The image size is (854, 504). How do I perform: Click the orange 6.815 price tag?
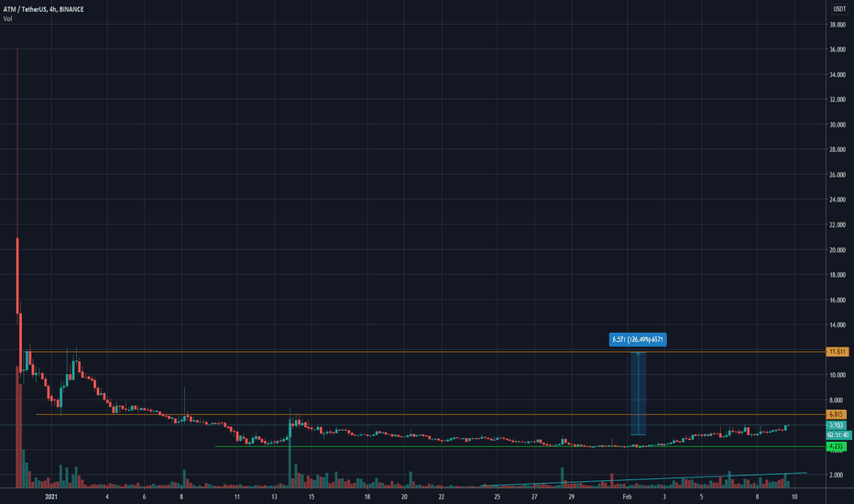[x=836, y=414]
